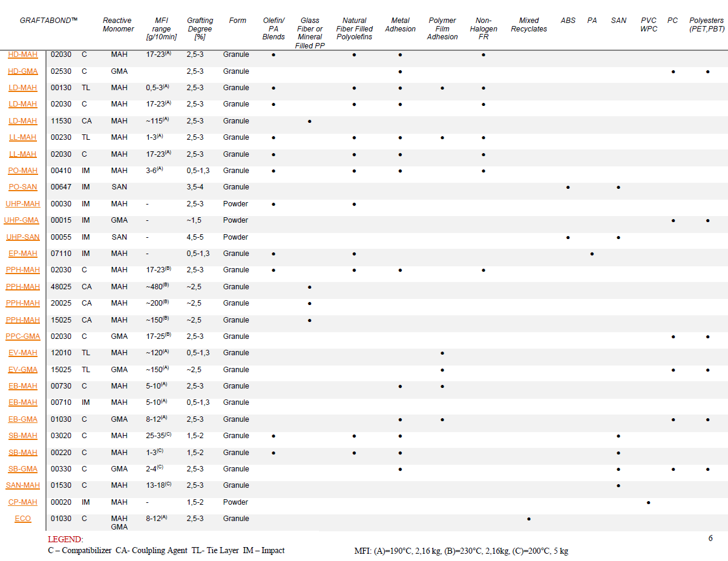Follow the PO-SAN link
Viewport: 728px width, 561px height.
point(22,187)
